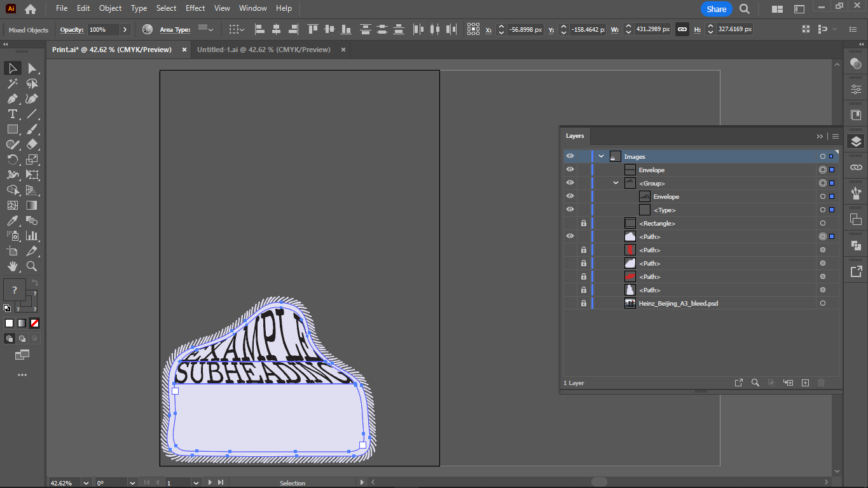Screen dimensions: 868x488
Task: Click the Eyedropper tool
Action: click(12, 221)
